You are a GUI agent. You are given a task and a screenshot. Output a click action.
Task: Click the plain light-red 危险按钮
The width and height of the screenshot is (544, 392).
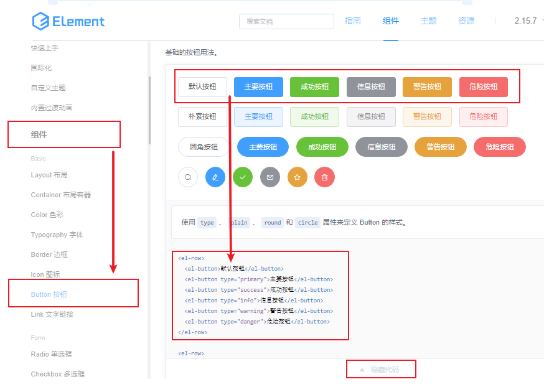pyautogui.click(x=483, y=117)
